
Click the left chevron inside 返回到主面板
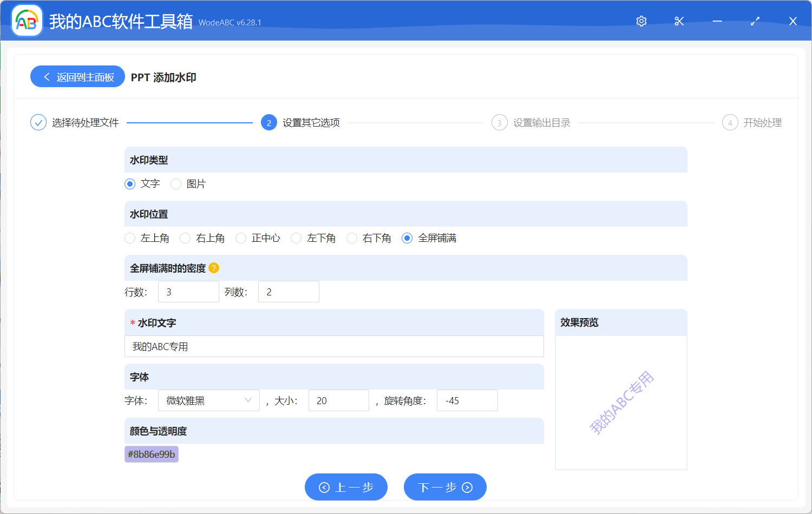click(x=45, y=76)
